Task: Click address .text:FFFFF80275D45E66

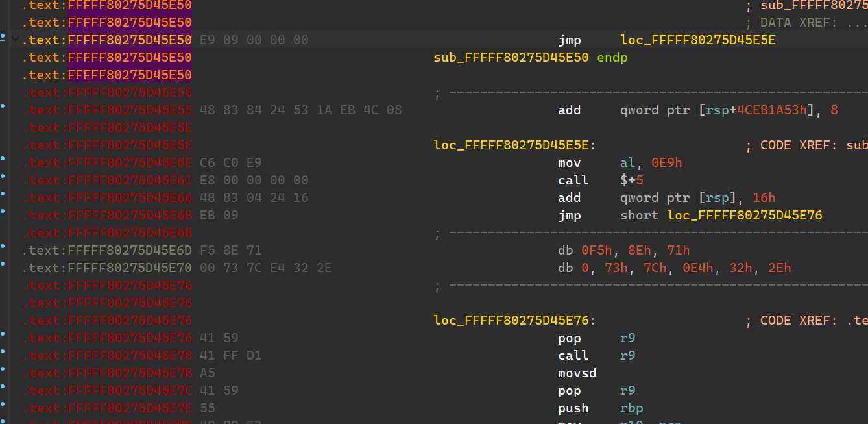Action: click(108, 198)
